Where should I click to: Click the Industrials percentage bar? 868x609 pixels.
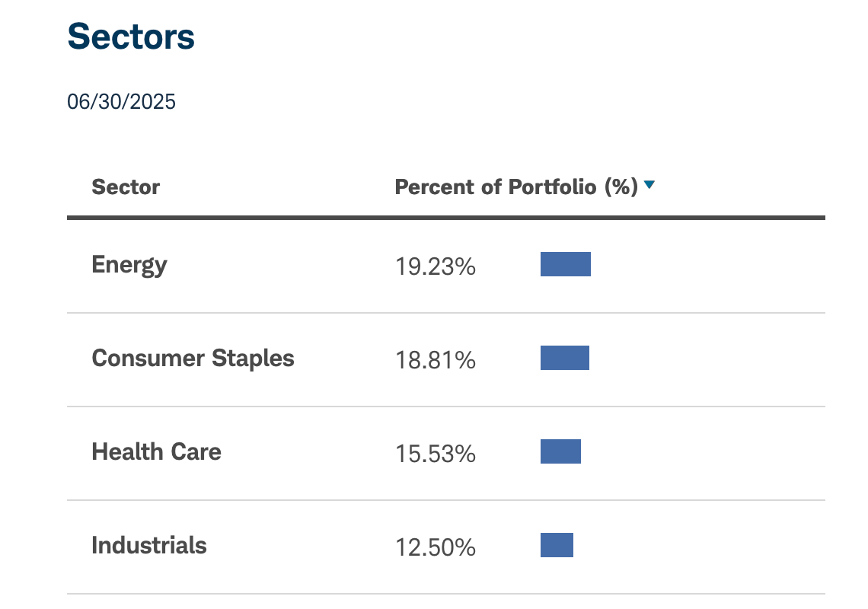point(557,545)
